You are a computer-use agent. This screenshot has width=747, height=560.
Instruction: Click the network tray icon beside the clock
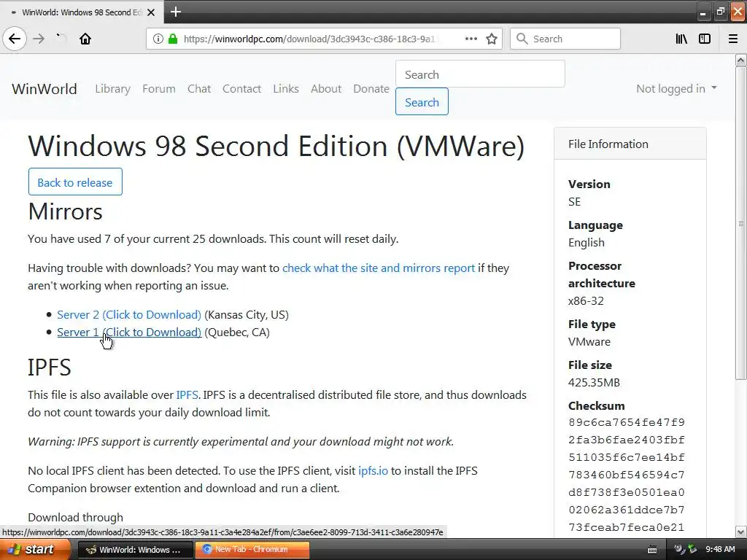(x=692, y=550)
